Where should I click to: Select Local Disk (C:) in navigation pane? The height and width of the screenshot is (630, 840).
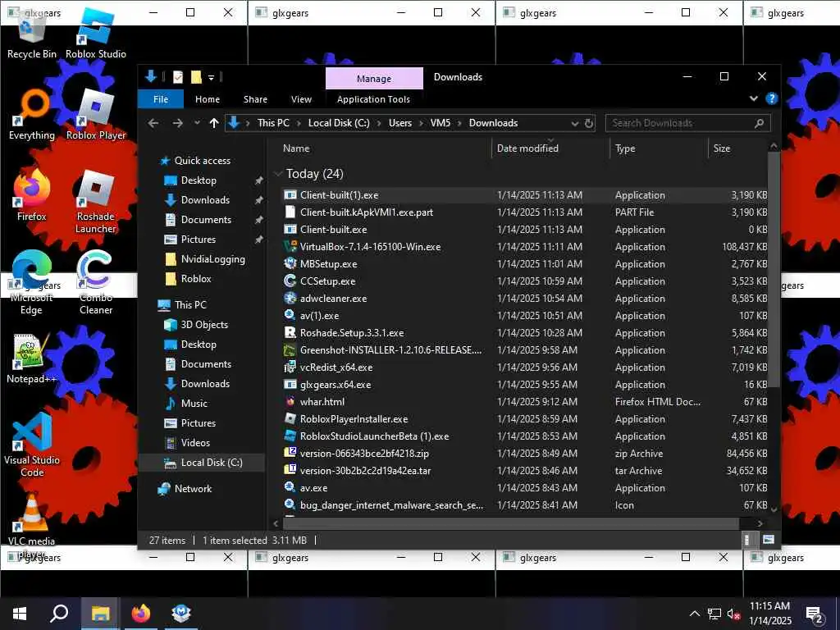203,463
